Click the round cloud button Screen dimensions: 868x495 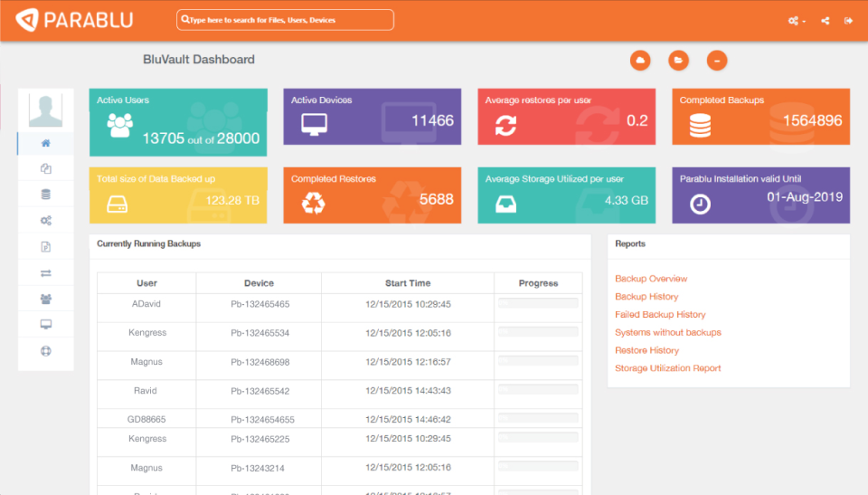pos(640,61)
